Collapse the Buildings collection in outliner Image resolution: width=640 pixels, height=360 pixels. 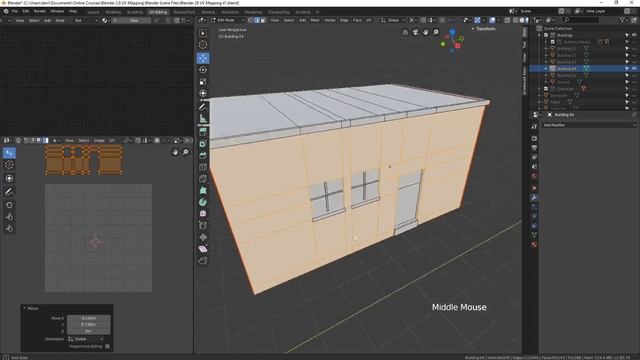pyautogui.click(x=540, y=35)
